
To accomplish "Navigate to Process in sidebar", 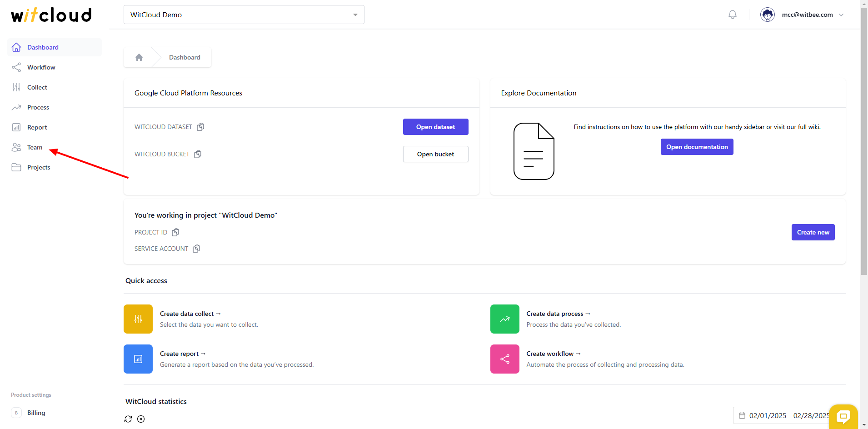I will [x=55, y=107].
